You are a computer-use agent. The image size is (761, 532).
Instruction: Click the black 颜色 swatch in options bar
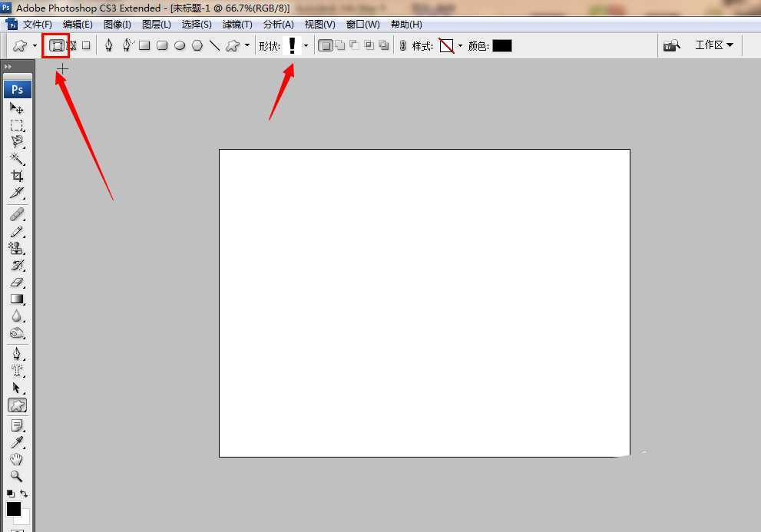pyautogui.click(x=501, y=46)
